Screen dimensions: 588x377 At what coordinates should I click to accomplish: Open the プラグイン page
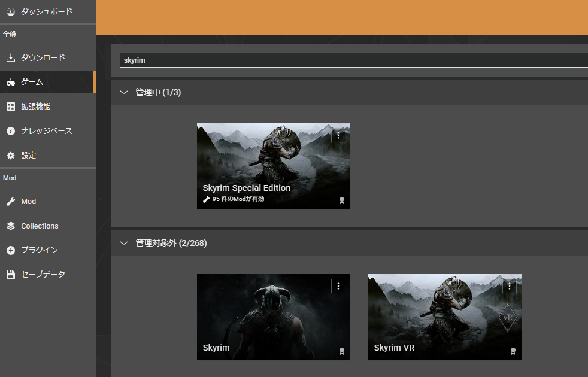pyautogui.click(x=48, y=250)
